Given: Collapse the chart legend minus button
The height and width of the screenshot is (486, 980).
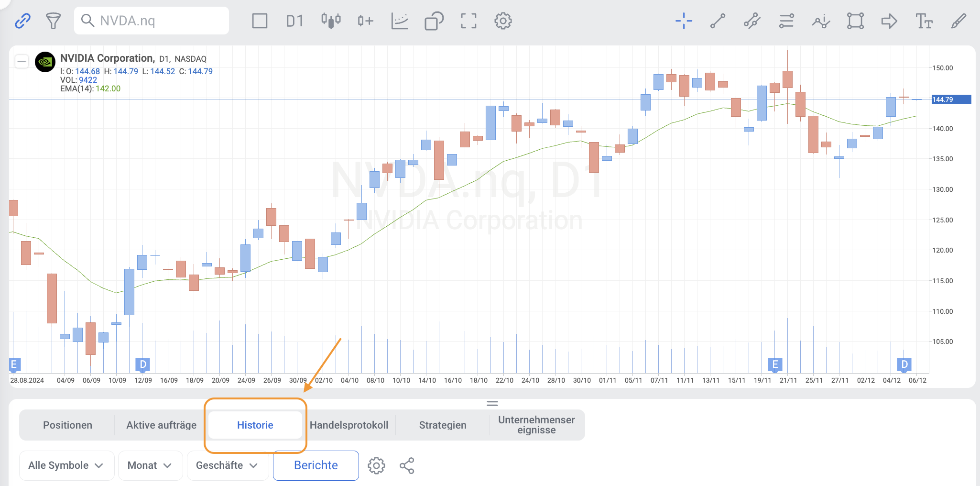Looking at the screenshot, I should (x=22, y=61).
